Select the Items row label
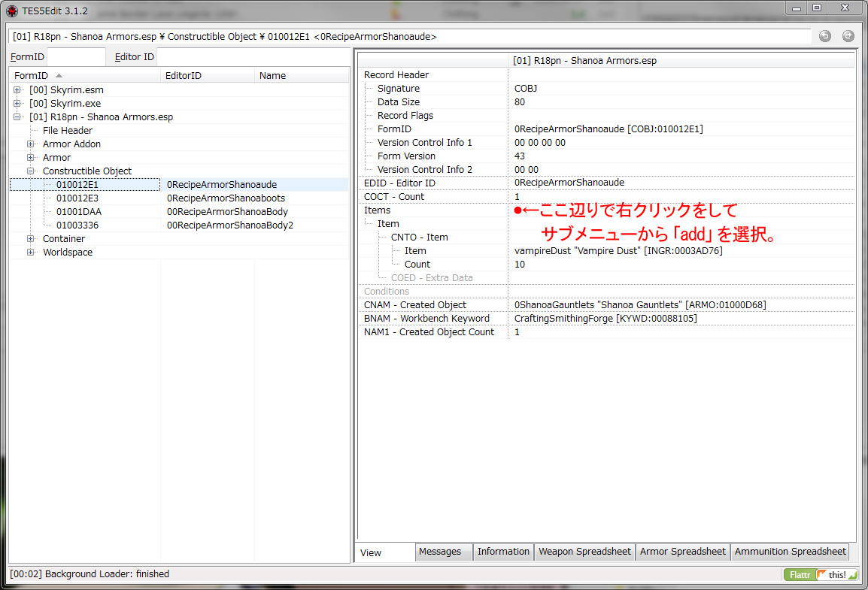The image size is (868, 590). (377, 210)
